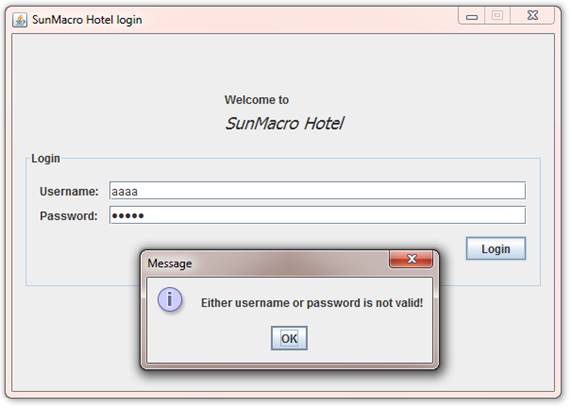Click the invalid username or password message
Image resolution: width=572 pixels, height=408 pixels.
pos(313,303)
